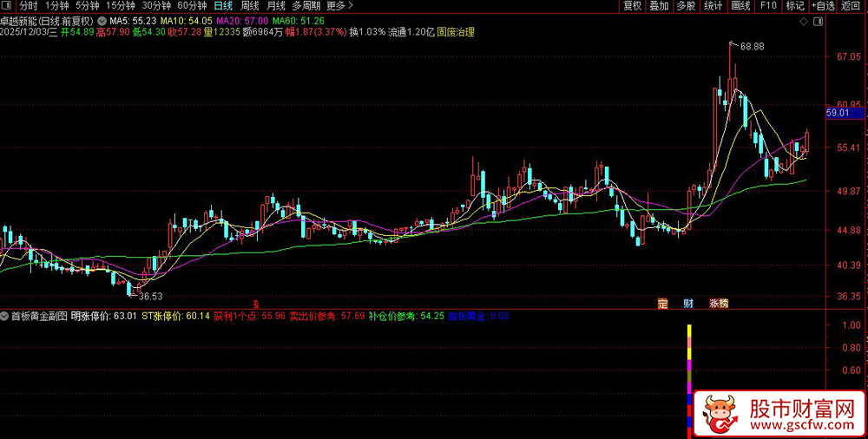Select the 月线 monthly tab
Screen dimensions: 868x439
(276, 6)
